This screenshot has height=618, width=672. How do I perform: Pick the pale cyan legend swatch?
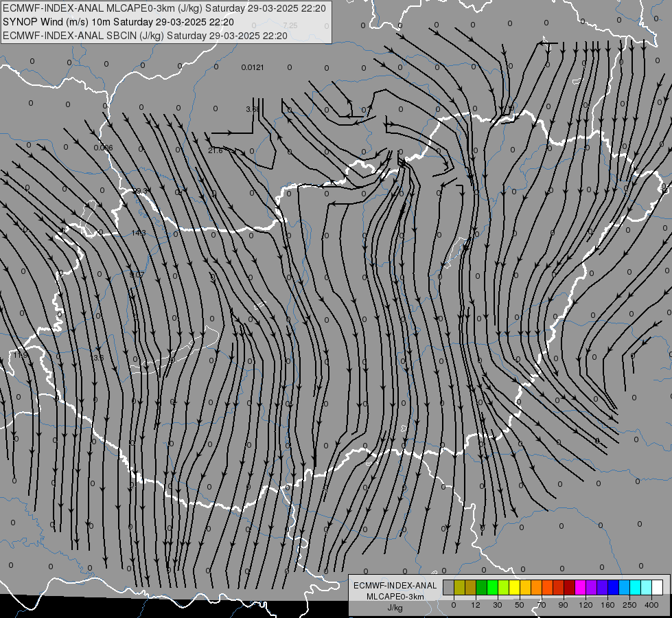click(647, 588)
